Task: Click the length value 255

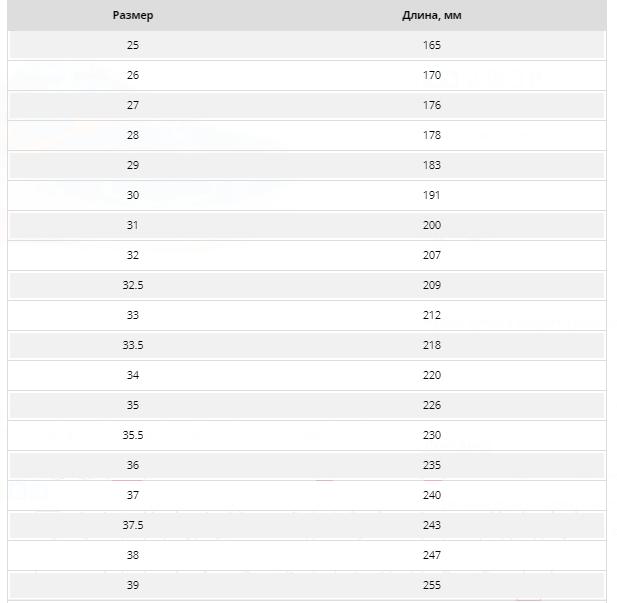Action: (431, 585)
